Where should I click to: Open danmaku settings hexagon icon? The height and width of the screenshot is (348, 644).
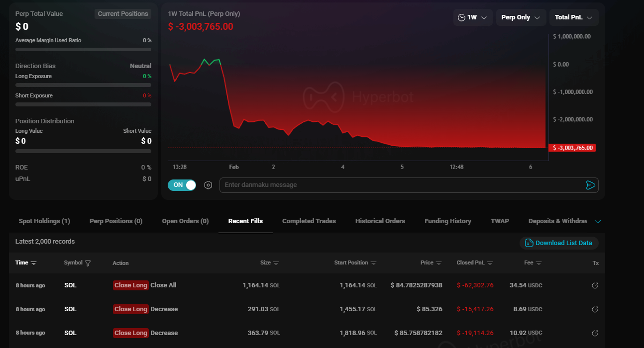[x=208, y=185]
